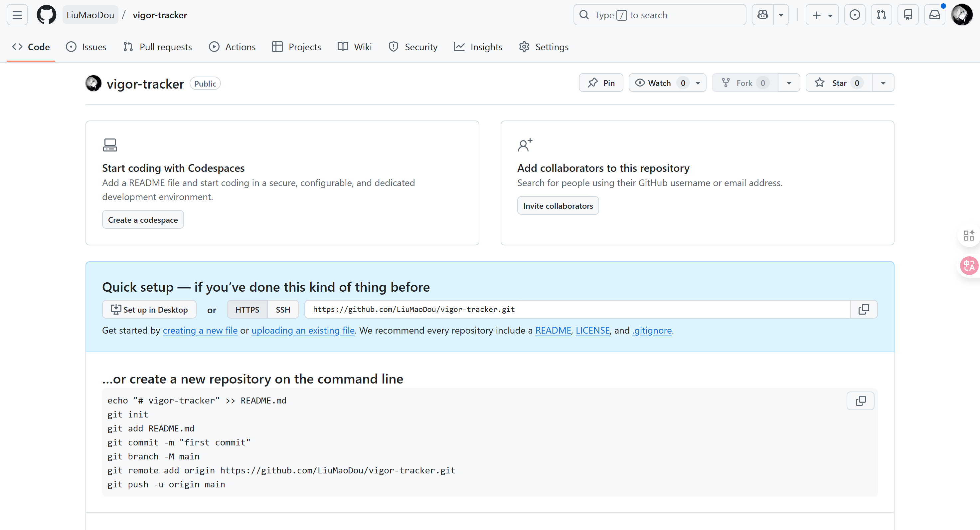
Task: Copy the repository clone URL
Action: point(864,309)
